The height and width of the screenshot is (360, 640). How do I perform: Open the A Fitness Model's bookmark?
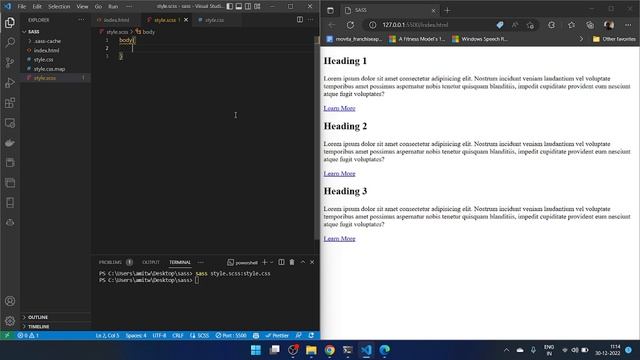point(417,39)
